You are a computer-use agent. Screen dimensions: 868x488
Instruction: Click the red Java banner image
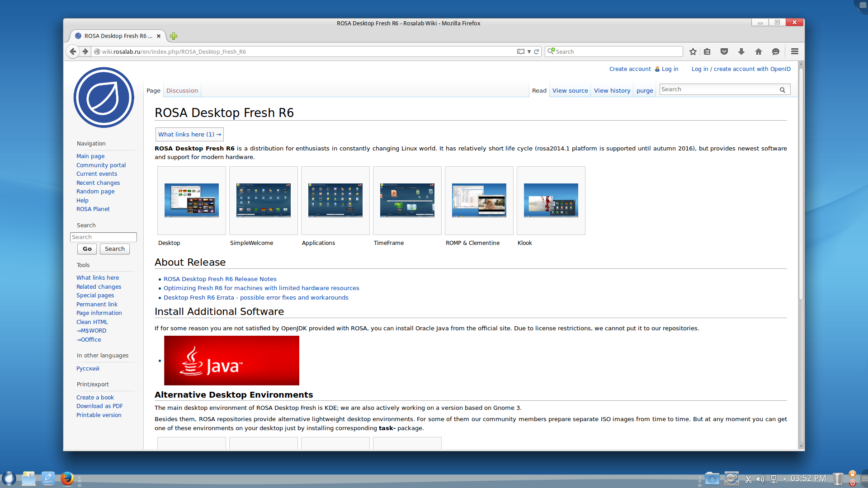click(x=231, y=361)
